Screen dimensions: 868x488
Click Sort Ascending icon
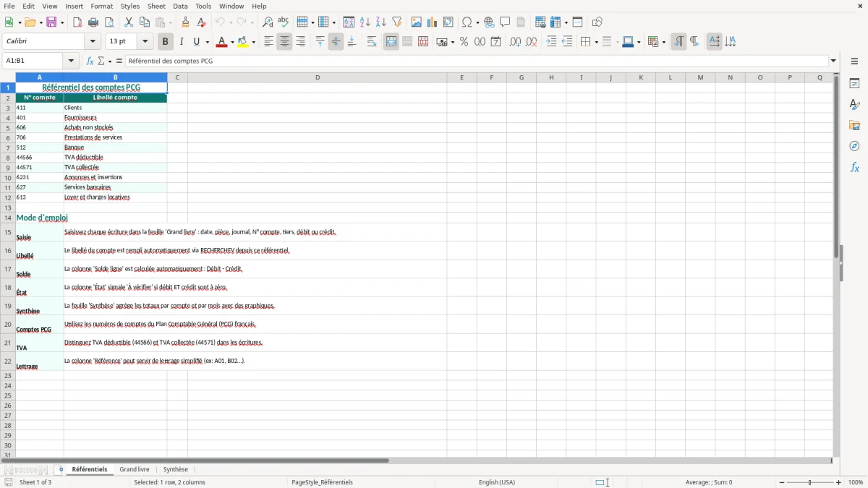coord(365,22)
